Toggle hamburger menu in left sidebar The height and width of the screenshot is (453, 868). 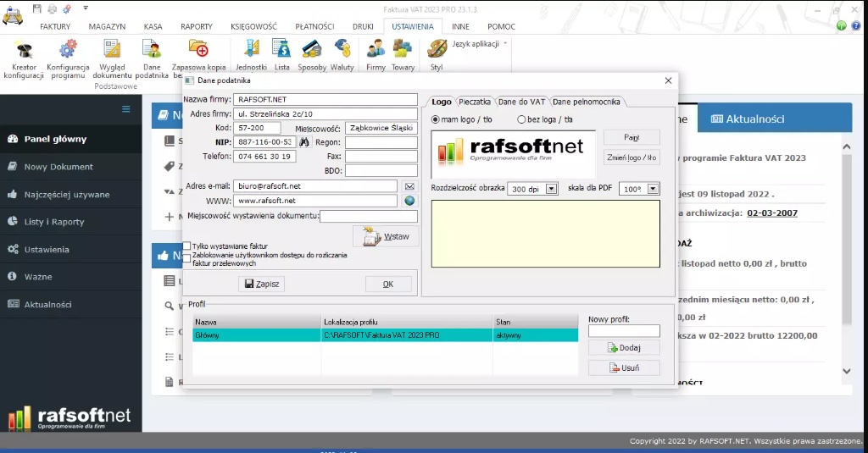click(126, 109)
